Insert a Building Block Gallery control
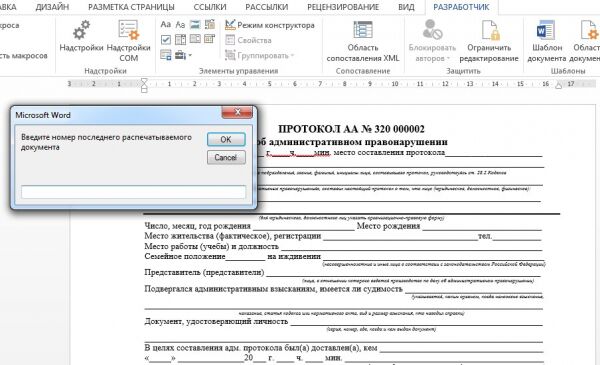Image resolution: width=600 pixels, height=365 pixels. (x=210, y=25)
